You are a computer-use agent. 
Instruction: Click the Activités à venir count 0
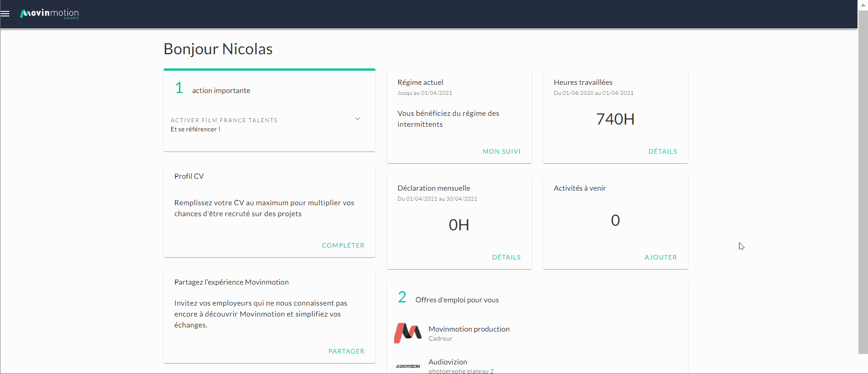[x=615, y=220]
